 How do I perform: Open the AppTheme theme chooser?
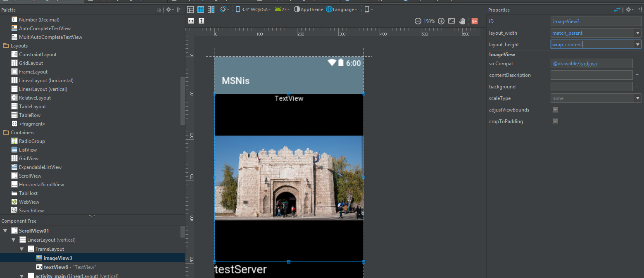pos(309,10)
